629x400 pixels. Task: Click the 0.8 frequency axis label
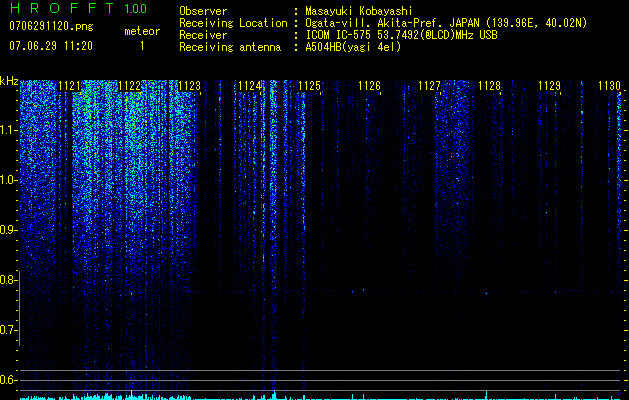pos(9,280)
